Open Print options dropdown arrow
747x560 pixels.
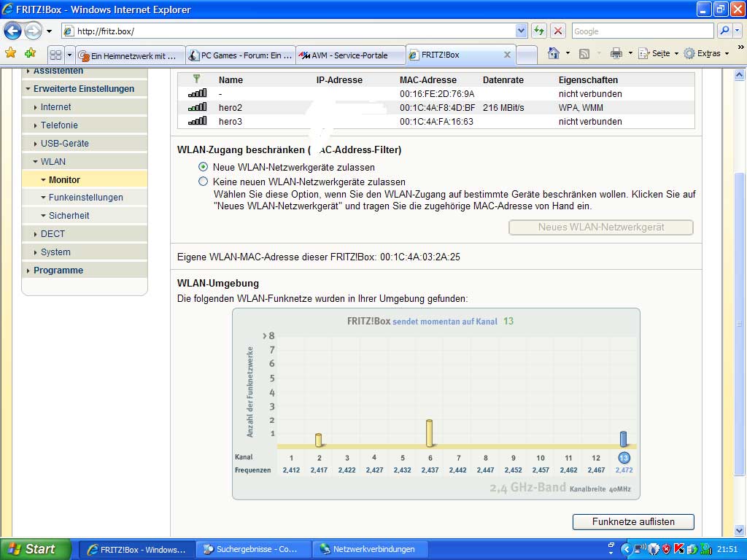(630, 53)
